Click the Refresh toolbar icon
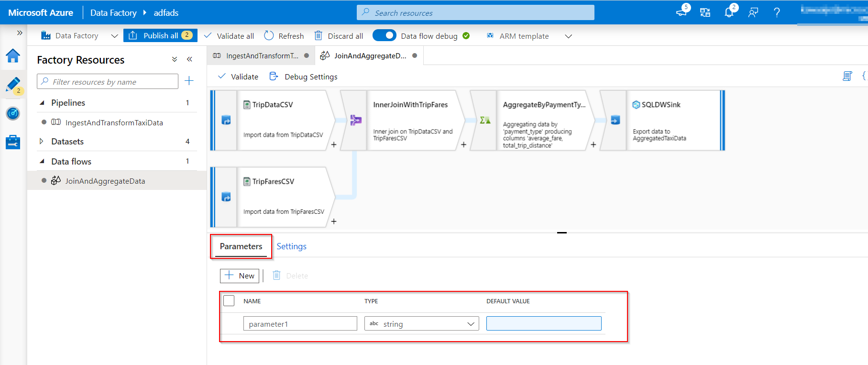The width and height of the screenshot is (868, 365). click(x=269, y=36)
